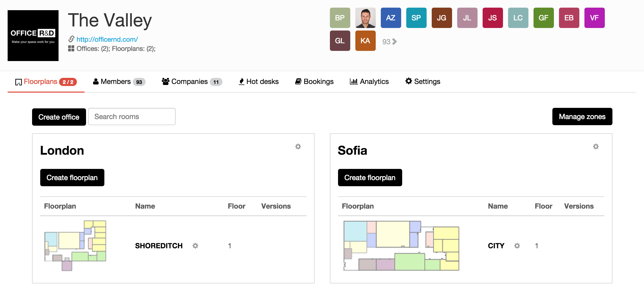
Task: Open London office settings gear
Action: click(298, 147)
